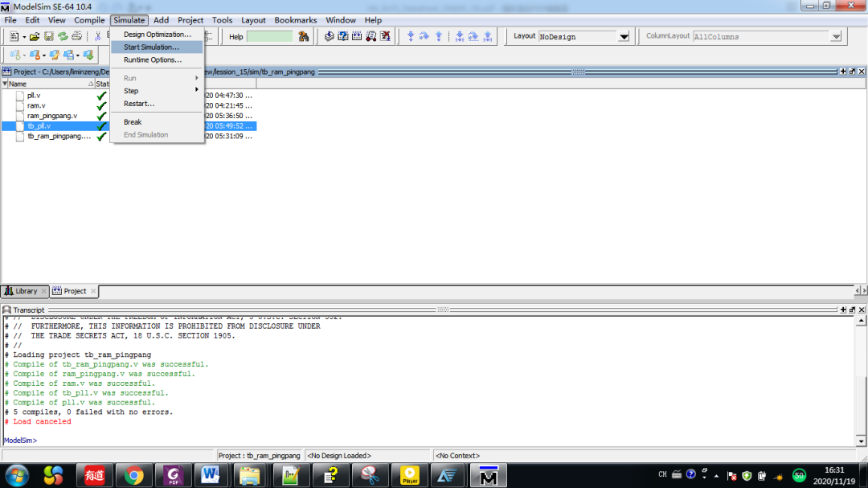Choose Start Simulation from the Simulate menu

click(x=151, y=47)
